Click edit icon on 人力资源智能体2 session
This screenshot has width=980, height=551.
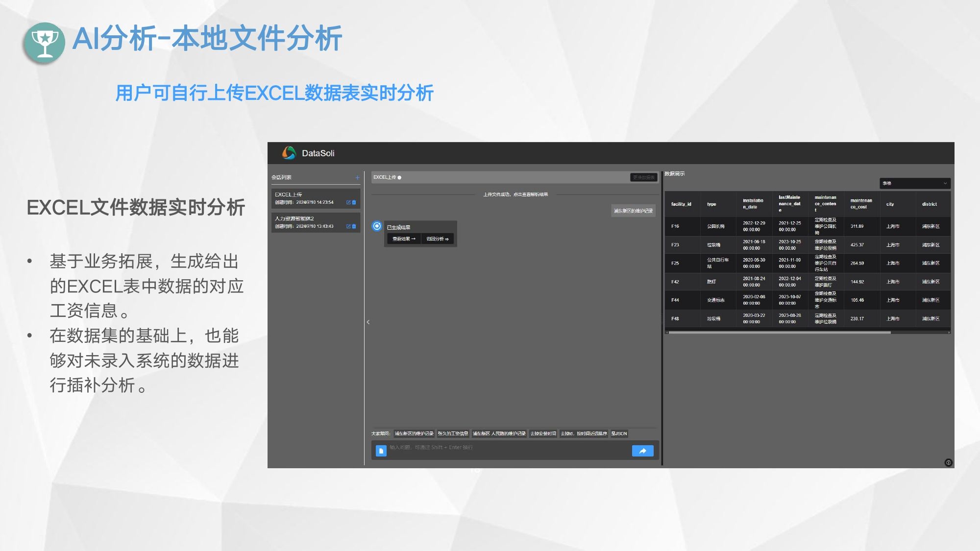pos(348,226)
